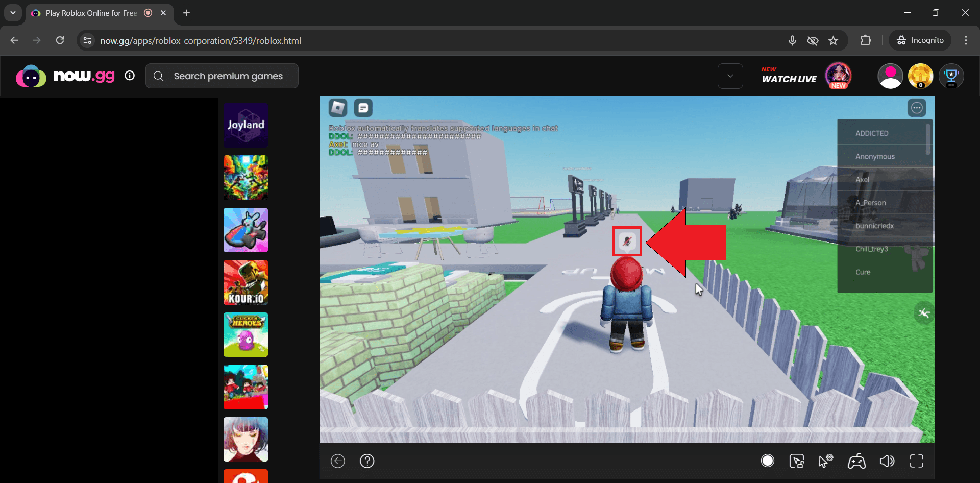Focus the Search premium games field
Image resolution: width=980 pixels, height=483 pixels.
(222, 76)
